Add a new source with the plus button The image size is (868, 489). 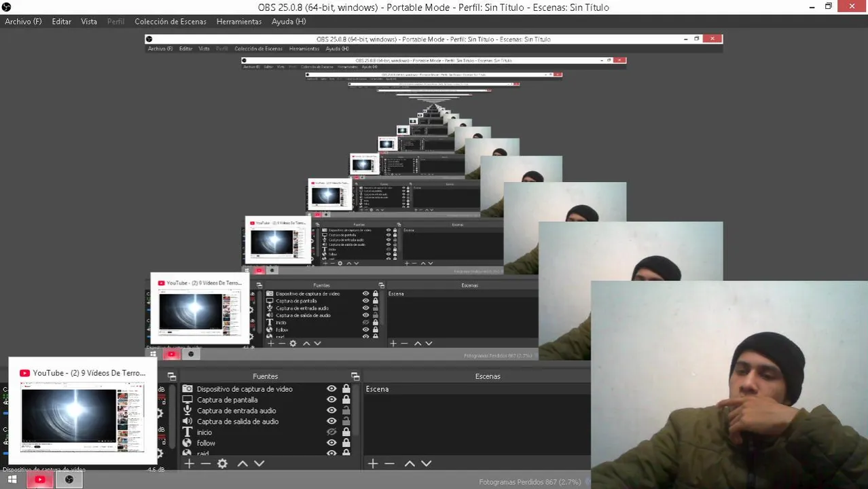coord(189,464)
